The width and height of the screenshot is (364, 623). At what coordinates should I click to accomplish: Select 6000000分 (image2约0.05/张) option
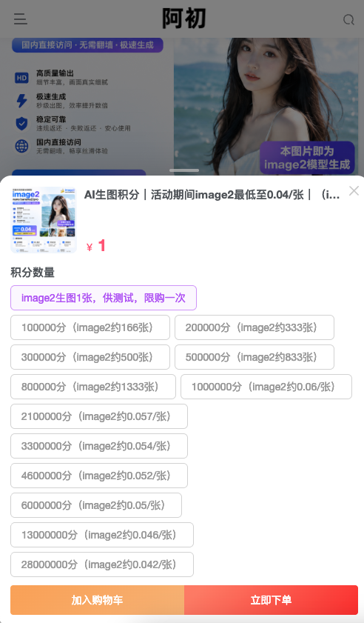[96, 505]
